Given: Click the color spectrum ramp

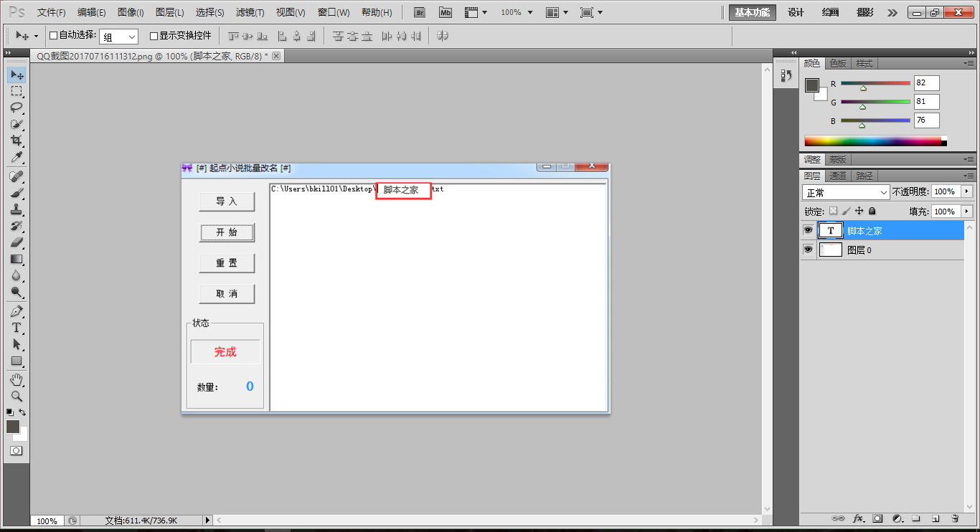Looking at the screenshot, I should pos(875,141).
